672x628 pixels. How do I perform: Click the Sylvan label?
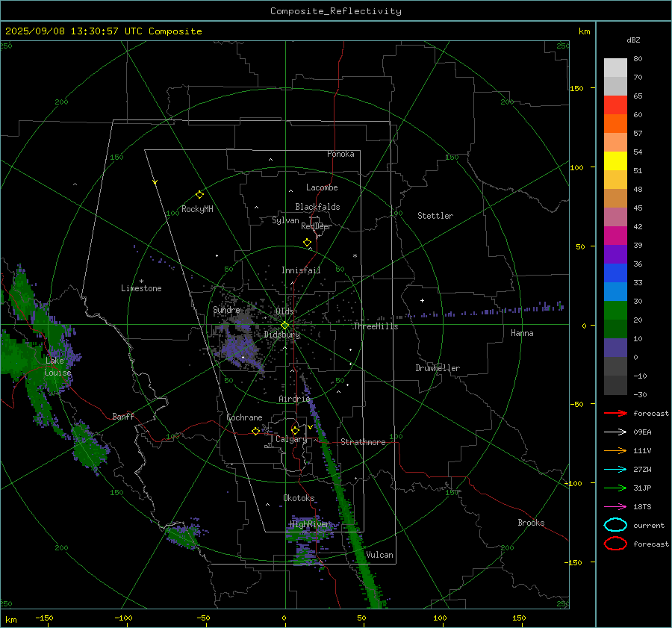click(x=285, y=220)
